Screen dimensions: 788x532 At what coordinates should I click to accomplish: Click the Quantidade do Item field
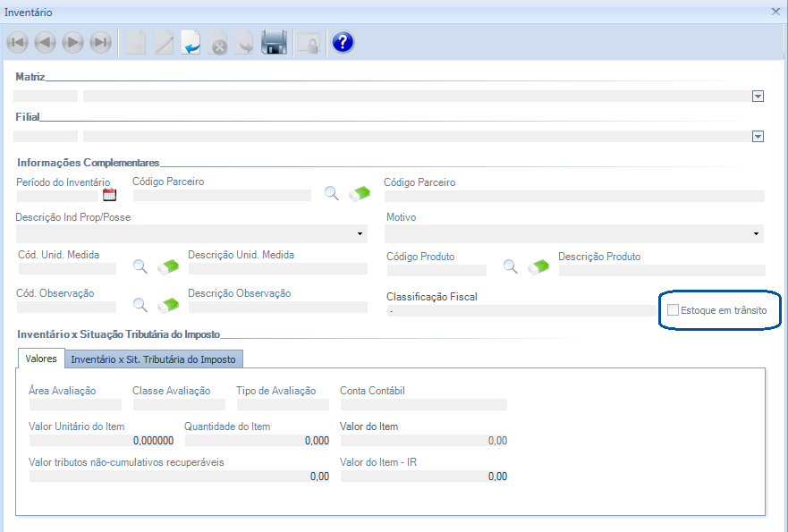256,440
